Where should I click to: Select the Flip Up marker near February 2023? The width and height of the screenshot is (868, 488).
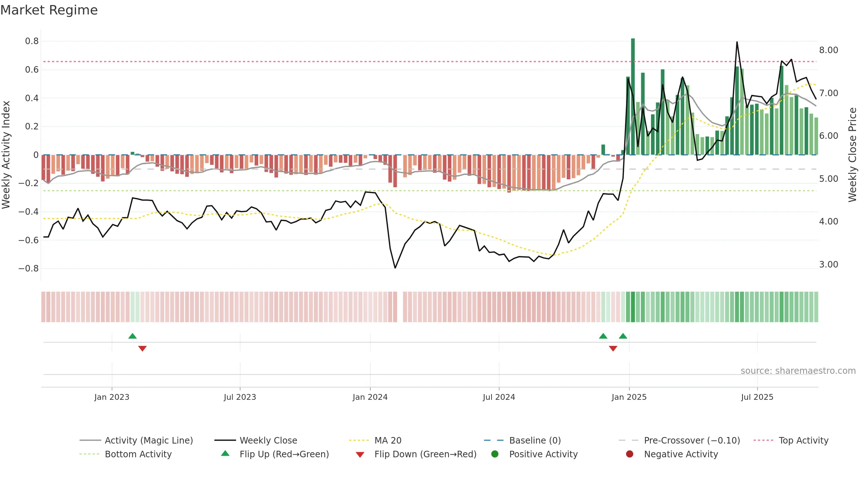click(x=132, y=336)
